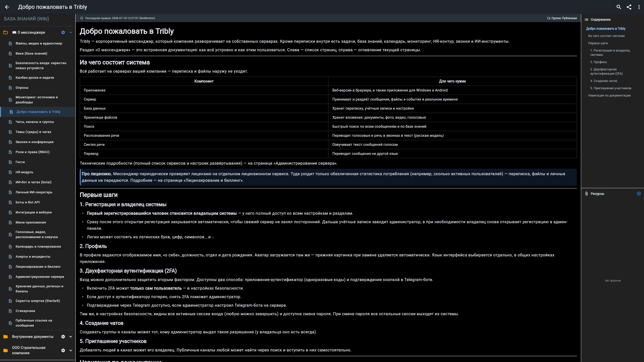Open «Чаты, каналы и группы» page
The width and height of the screenshot is (644, 362).
click(x=38, y=122)
